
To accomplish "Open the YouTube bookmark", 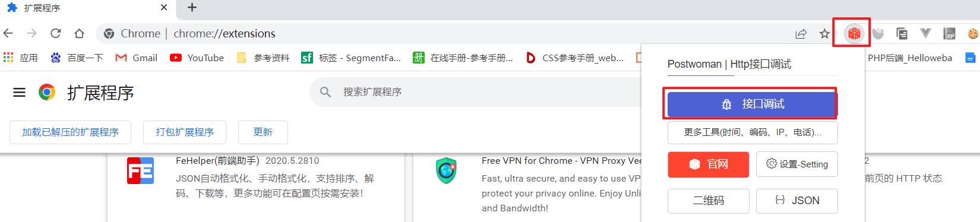I will (x=197, y=58).
